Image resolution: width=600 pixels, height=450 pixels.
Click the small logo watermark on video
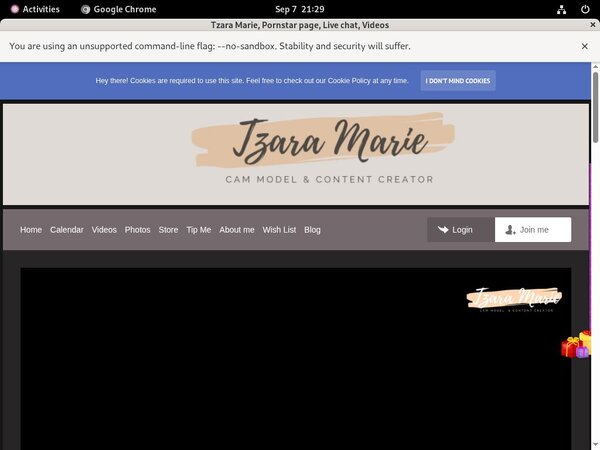(514, 299)
